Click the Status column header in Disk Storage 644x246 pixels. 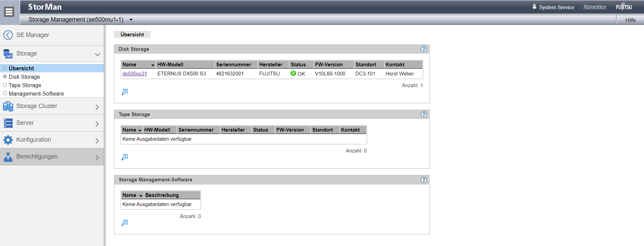tap(301, 64)
